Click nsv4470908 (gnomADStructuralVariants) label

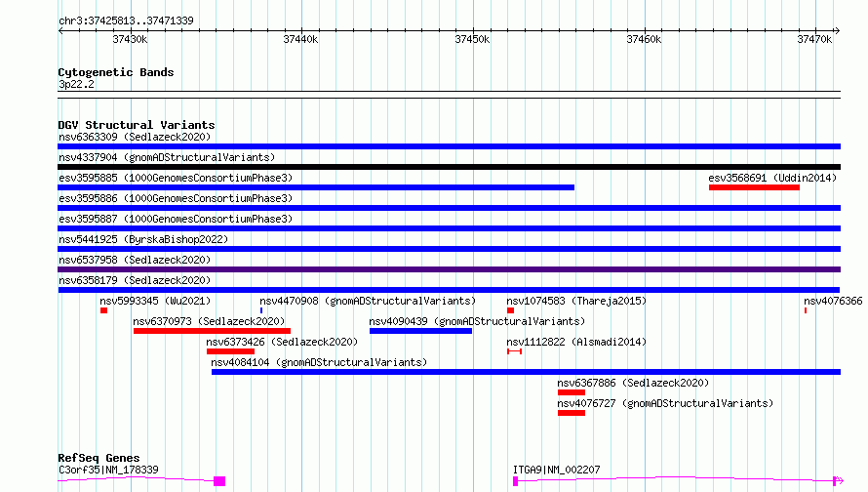tap(368, 301)
